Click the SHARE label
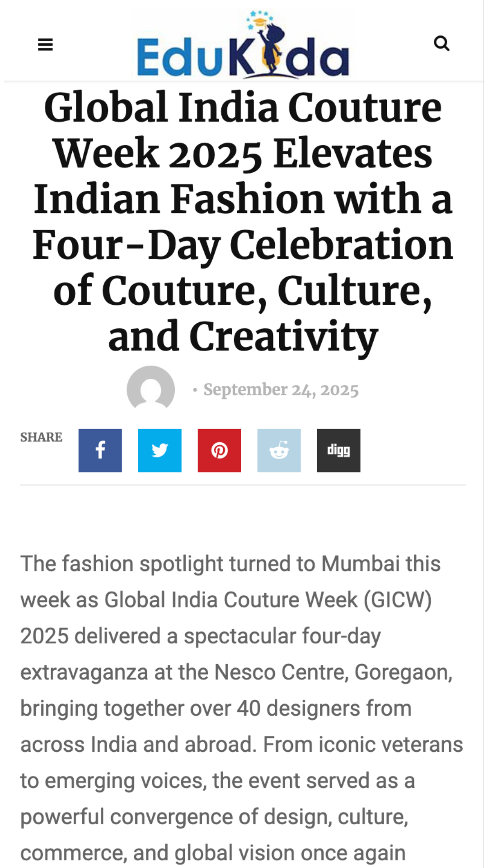This screenshot has height=868, width=488. [41, 437]
